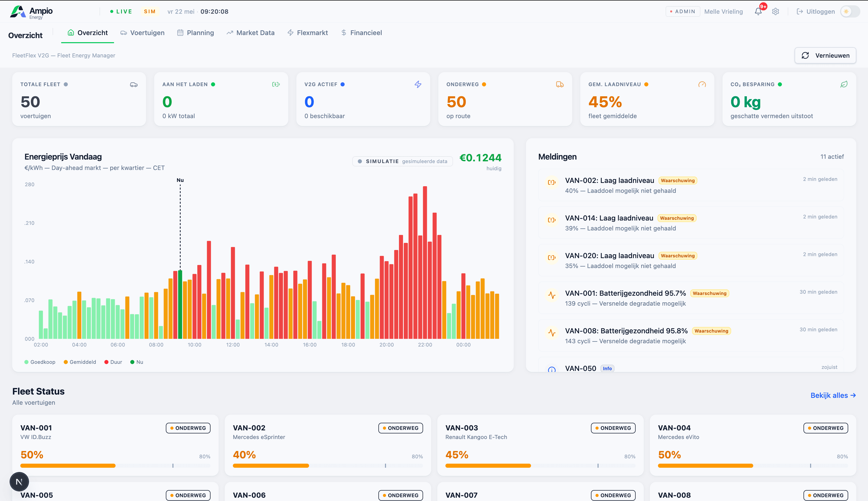The image size is (868, 501).
Task: Click ONDERWEG badge on VAN-007 card
Action: click(613, 495)
